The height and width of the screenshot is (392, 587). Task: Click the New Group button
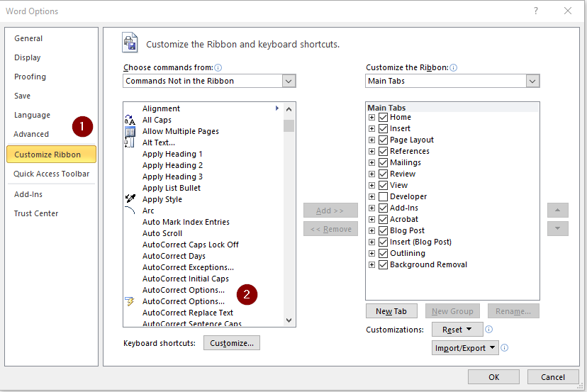click(x=452, y=311)
